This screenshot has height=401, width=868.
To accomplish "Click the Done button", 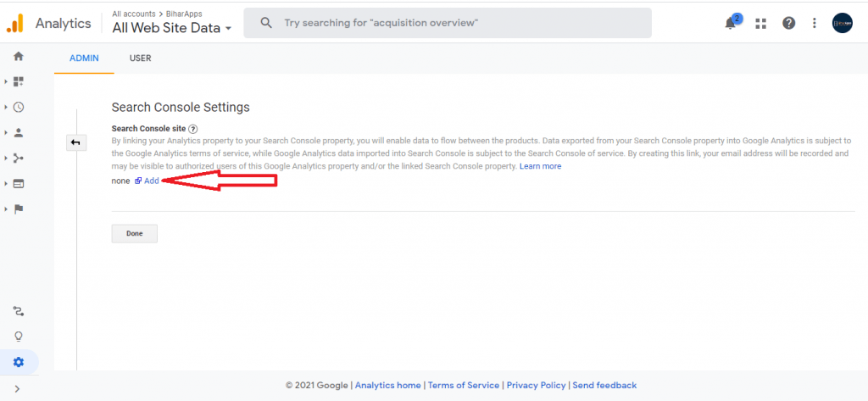I will [x=135, y=234].
